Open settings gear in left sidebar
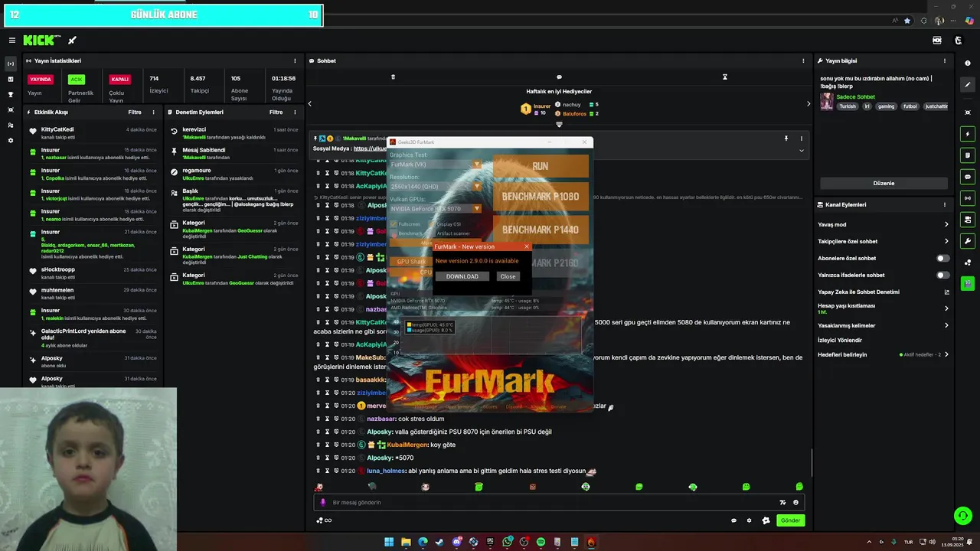The image size is (980, 551). [11, 140]
